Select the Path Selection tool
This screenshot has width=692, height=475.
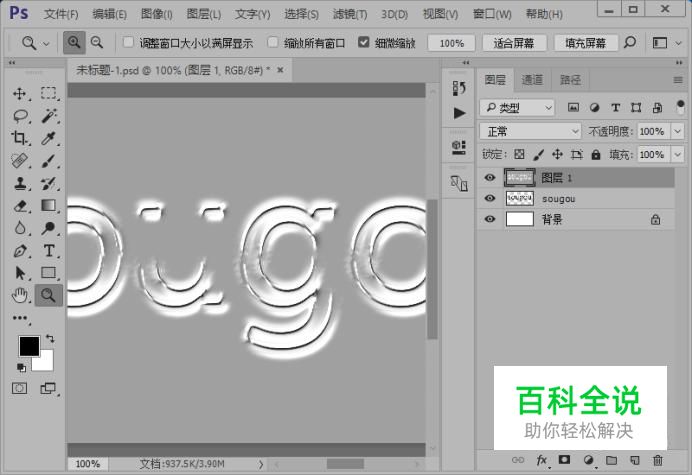coord(20,273)
